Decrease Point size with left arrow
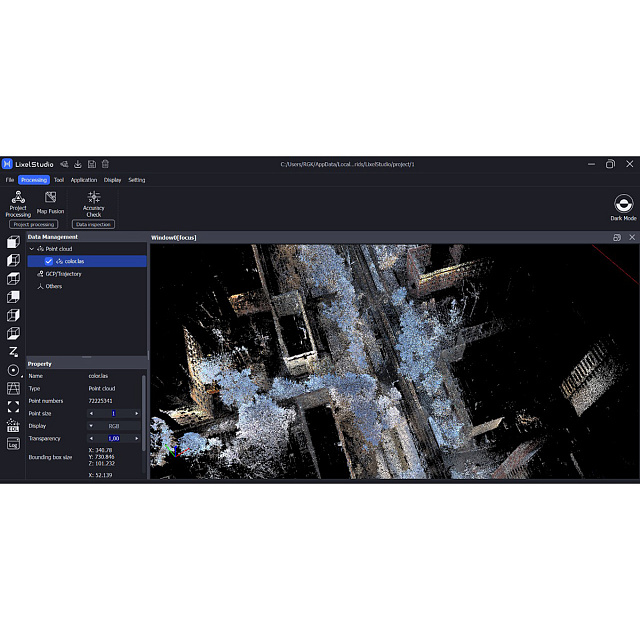Screen dimensions: 640x640 coord(91,413)
